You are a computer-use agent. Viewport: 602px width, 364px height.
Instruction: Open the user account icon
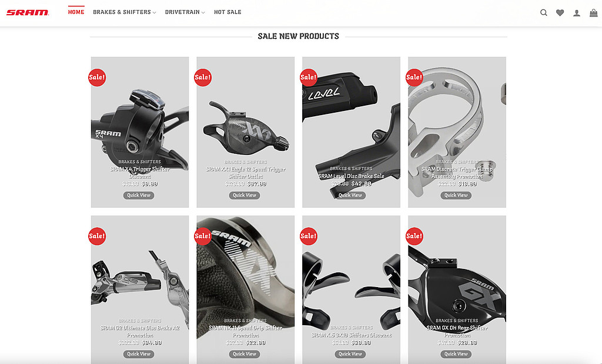[577, 13]
